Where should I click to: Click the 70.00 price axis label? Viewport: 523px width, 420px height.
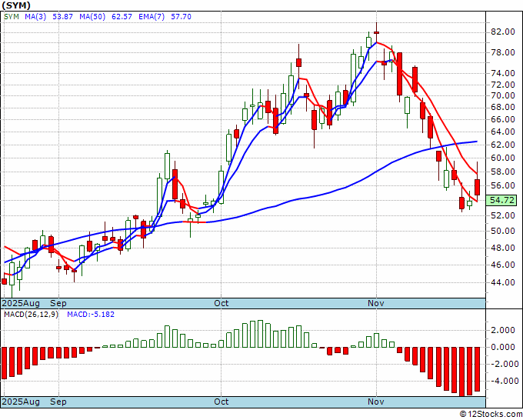[x=502, y=95]
